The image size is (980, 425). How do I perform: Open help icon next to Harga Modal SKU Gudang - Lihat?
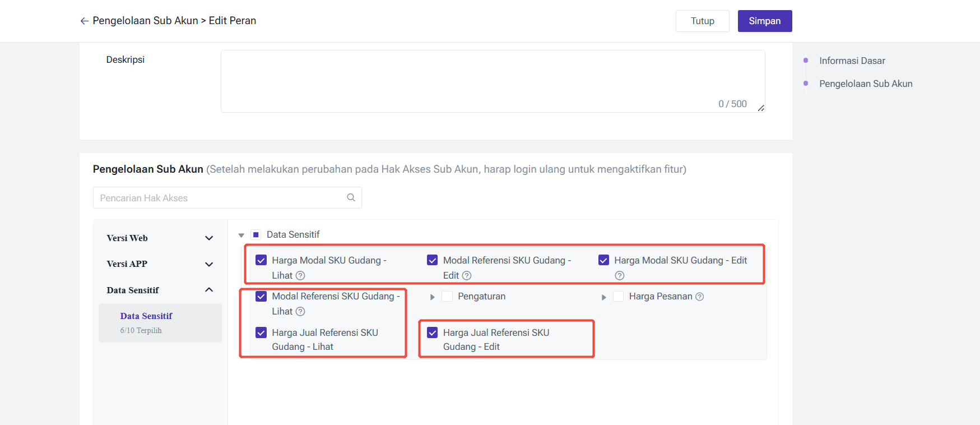coord(300,275)
